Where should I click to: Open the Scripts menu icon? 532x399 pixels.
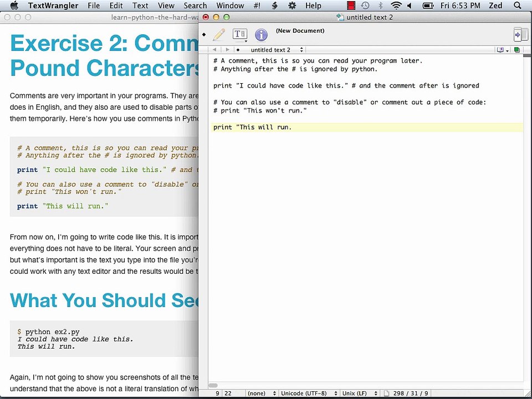275,6
